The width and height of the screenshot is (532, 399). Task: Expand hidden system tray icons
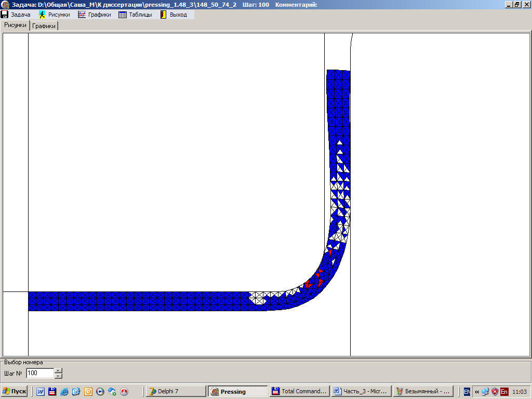click(476, 392)
